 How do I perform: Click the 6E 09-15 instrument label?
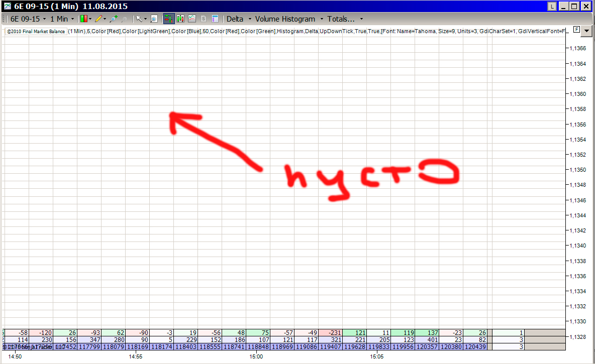[25, 19]
